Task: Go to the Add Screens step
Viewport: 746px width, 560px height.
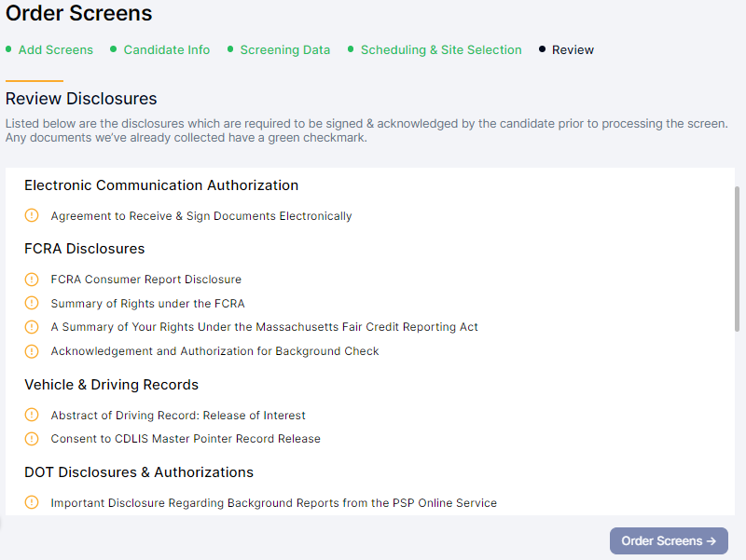Action: (x=55, y=50)
